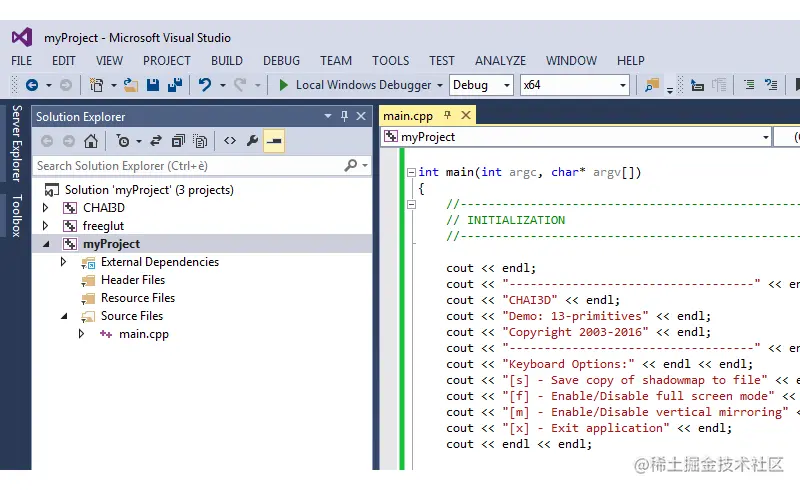Open the Toolbox side tab
Screen dimensions: 800x490
[x=17, y=215]
